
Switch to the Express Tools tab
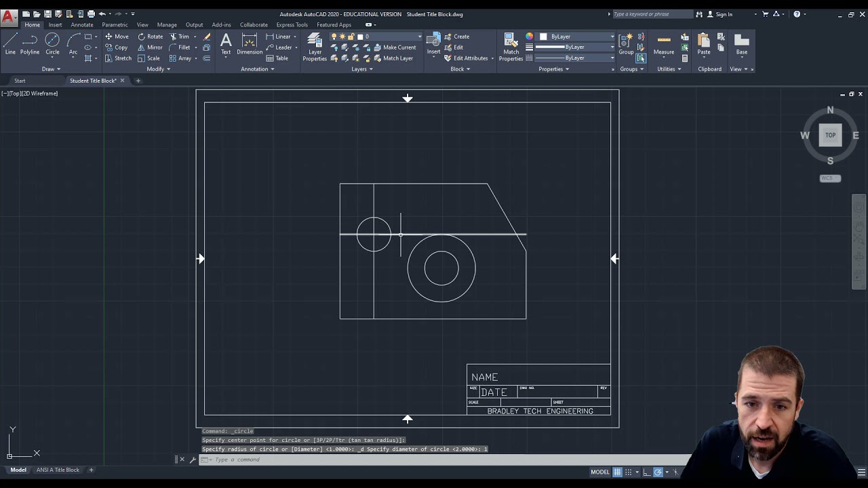(x=292, y=25)
